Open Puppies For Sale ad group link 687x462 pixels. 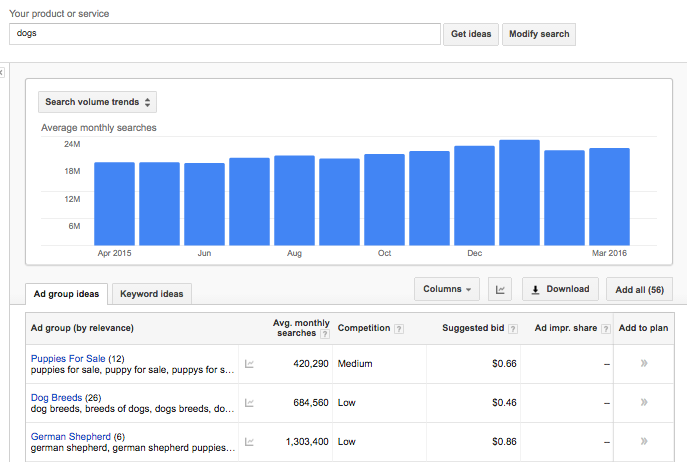point(68,359)
